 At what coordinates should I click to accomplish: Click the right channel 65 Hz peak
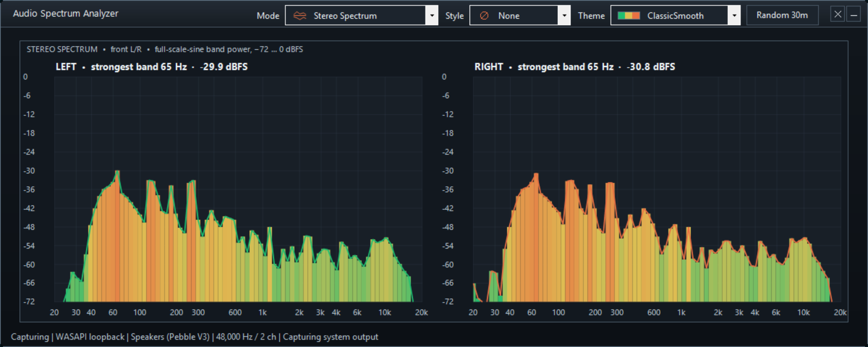536,174
